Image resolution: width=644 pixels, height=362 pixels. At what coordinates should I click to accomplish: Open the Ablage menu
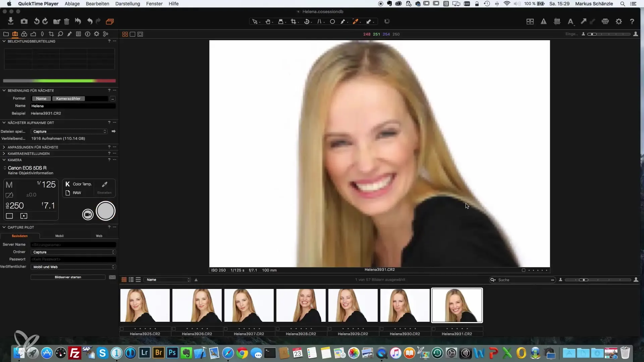pyautogui.click(x=72, y=4)
